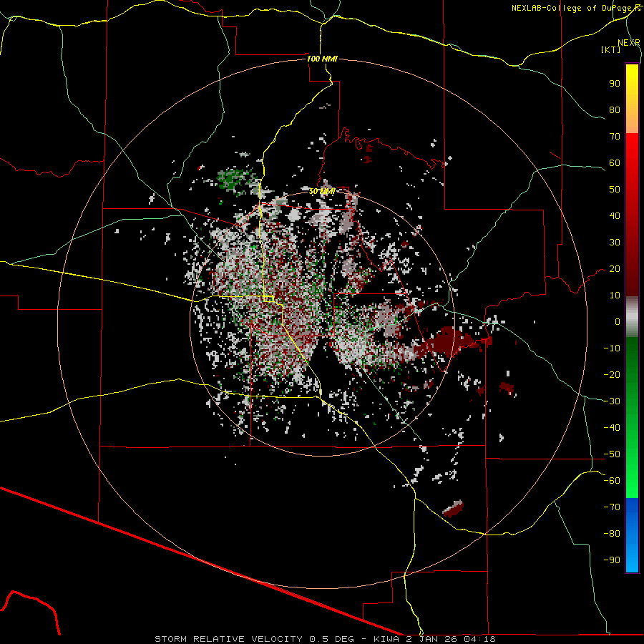
Task: Click the 20 value on the velocity scale
Action: 615,268
